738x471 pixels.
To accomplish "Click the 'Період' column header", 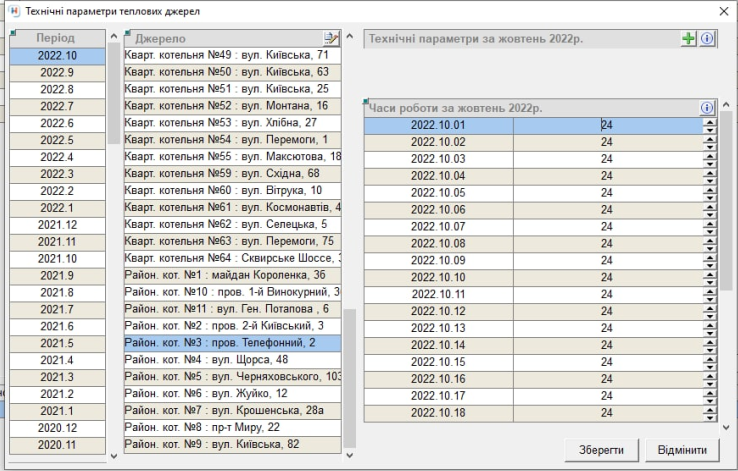I will (56, 38).
